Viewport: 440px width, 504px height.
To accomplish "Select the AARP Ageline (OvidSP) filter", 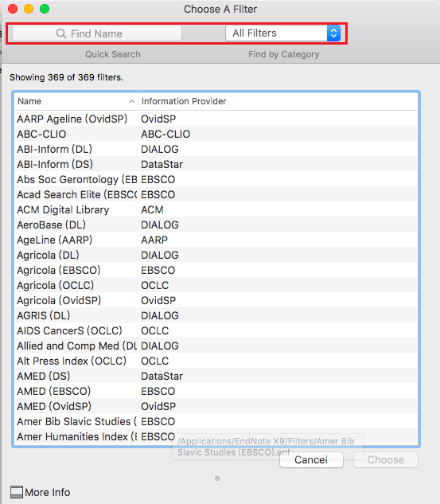I will point(216,119).
